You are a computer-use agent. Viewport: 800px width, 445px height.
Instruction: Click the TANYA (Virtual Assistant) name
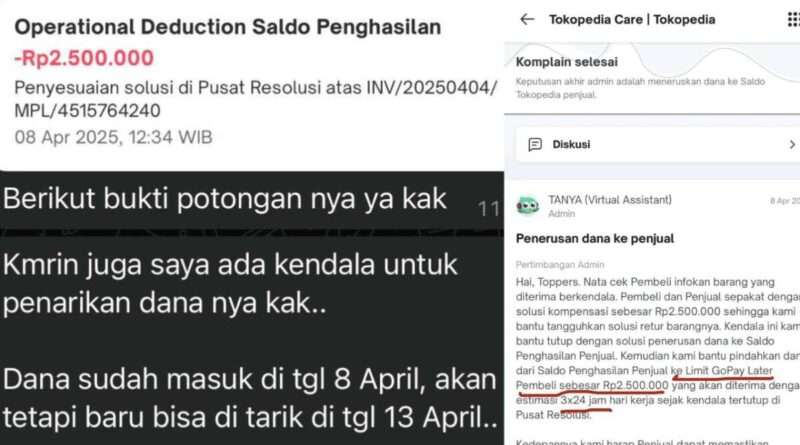click(610, 200)
